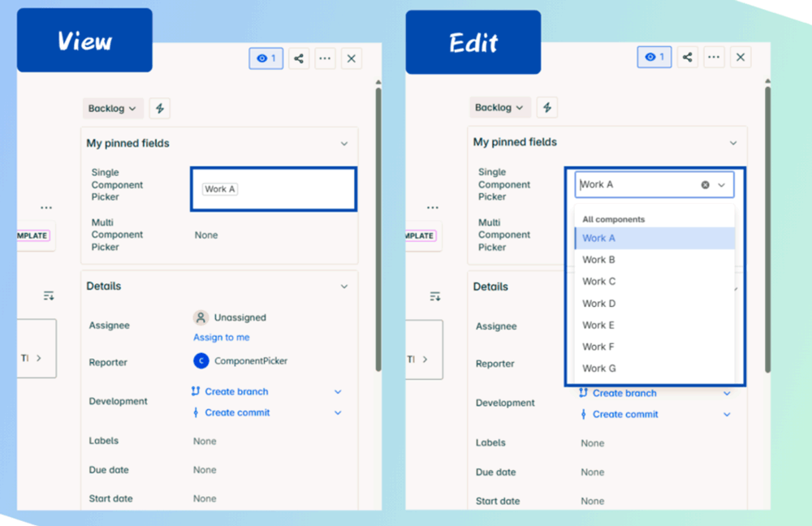This screenshot has width=812, height=526.
Task: Open more actions menu in Edit panel
Action: [713, 57]
